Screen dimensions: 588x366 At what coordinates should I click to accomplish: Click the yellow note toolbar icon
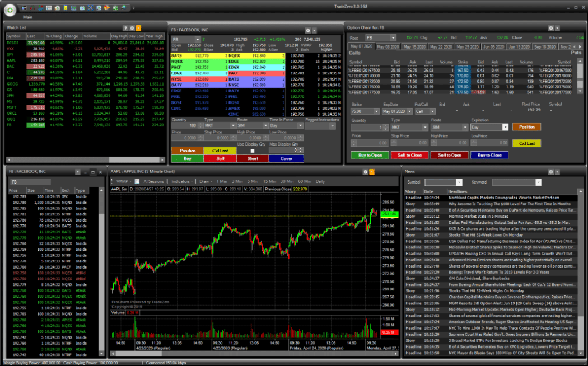coord(66,7)
